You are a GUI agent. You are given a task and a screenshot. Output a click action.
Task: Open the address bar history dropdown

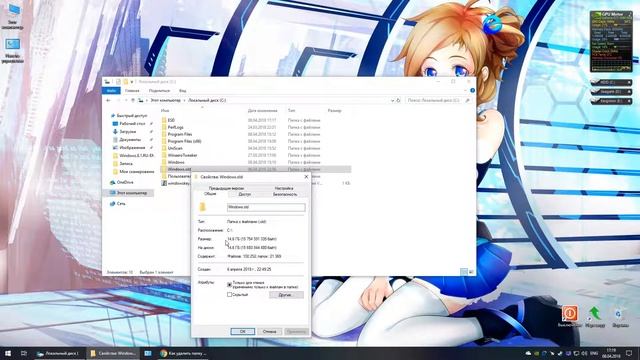tap(392, 100)
